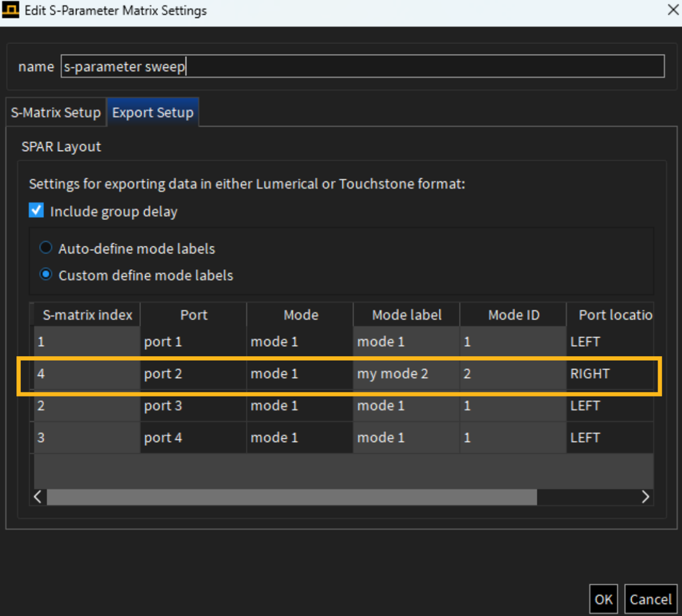
Task: Select Custom define mode labels radio button
Action: [x=46, y=275]
